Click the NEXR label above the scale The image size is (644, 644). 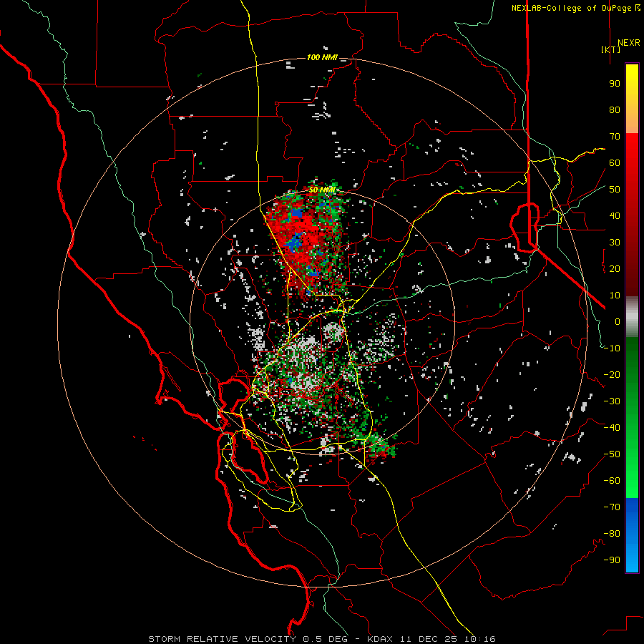(x=628, y=43)
